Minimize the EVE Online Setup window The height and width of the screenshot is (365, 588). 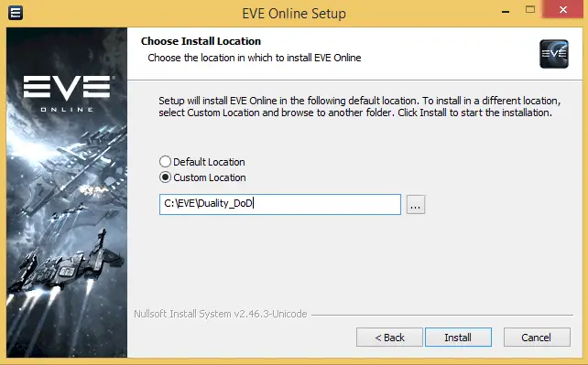[506, 12]
